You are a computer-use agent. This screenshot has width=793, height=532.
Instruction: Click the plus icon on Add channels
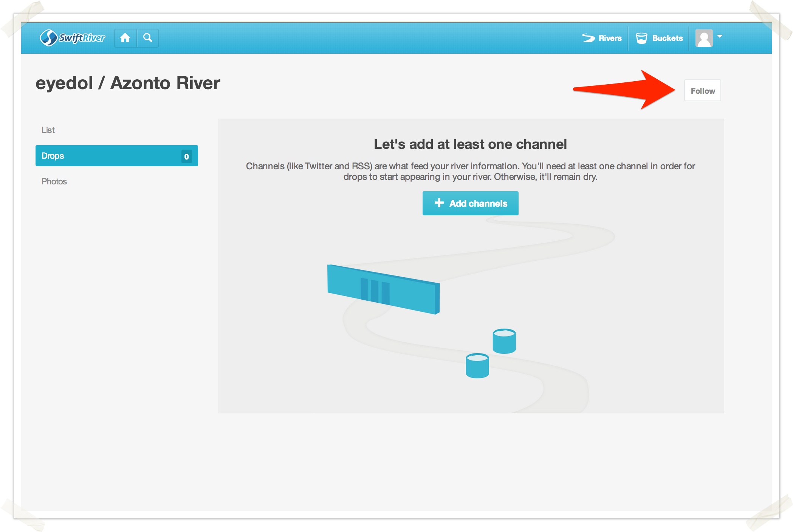(x=439, y=203)
